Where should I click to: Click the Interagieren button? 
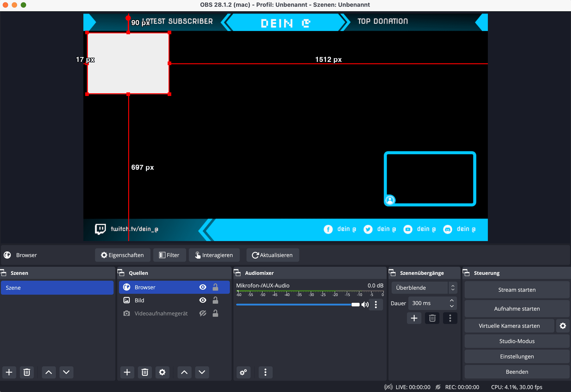pos(214,255)
